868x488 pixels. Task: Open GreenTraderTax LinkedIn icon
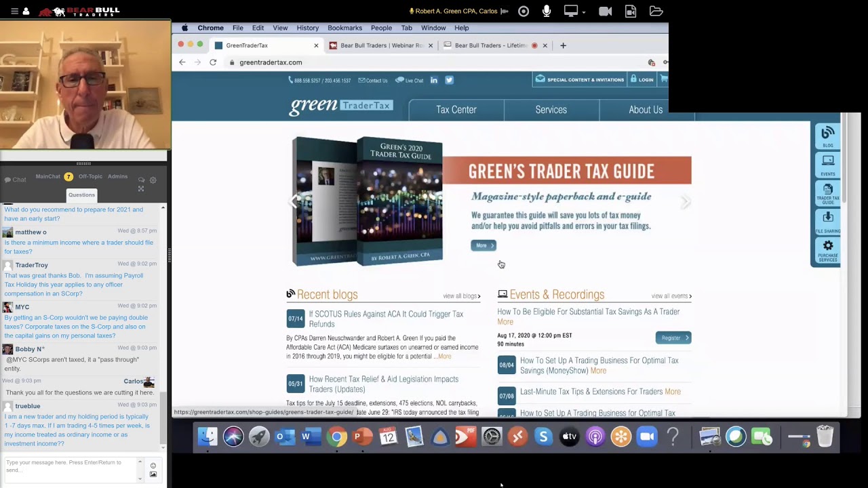[x=434, y=80]
